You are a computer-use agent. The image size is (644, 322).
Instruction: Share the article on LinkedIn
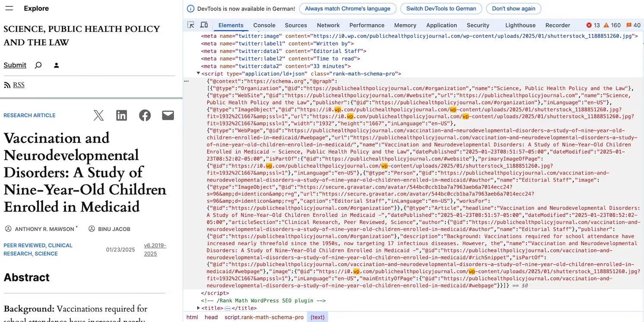(121, 115)
